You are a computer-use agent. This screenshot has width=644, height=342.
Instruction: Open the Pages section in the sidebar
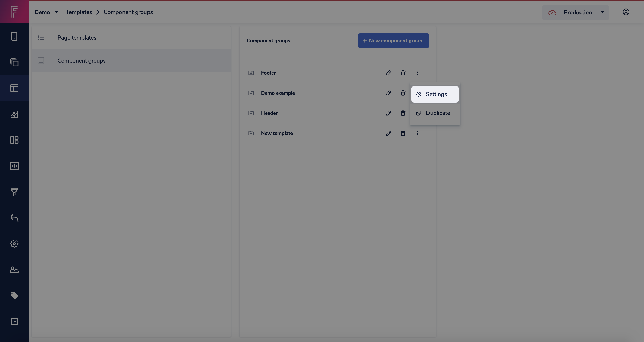14,36
